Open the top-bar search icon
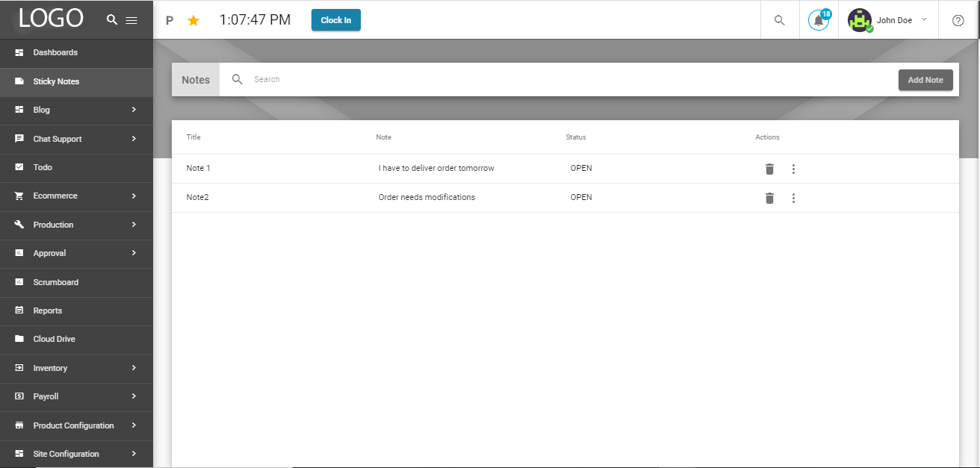The height and width of the screenshot is (468, 980). [x=780, y=20]
